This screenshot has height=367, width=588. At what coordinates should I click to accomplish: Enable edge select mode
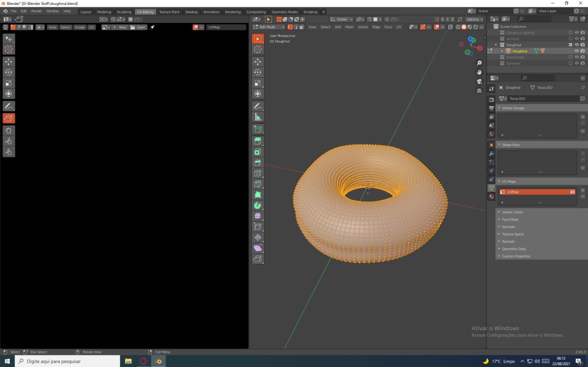pyautogui.click(x=296, y=27)
